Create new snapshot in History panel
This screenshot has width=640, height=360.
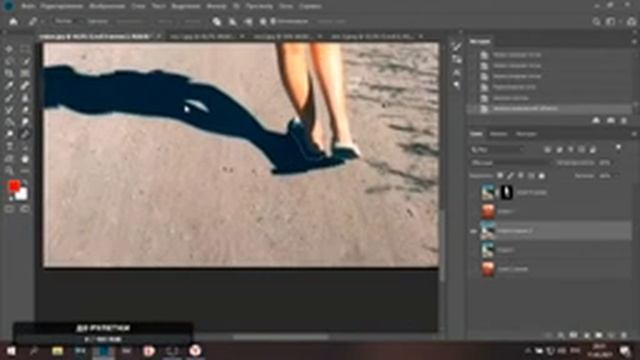pyautogui.click(x=611, y=120)
